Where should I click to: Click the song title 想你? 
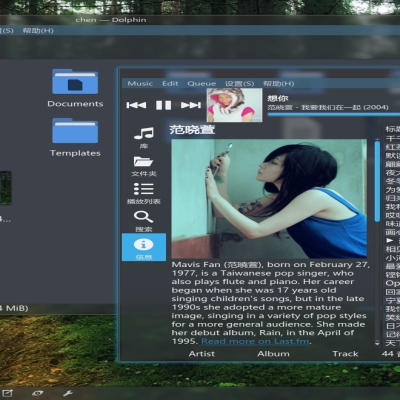(x=278, y=98)
